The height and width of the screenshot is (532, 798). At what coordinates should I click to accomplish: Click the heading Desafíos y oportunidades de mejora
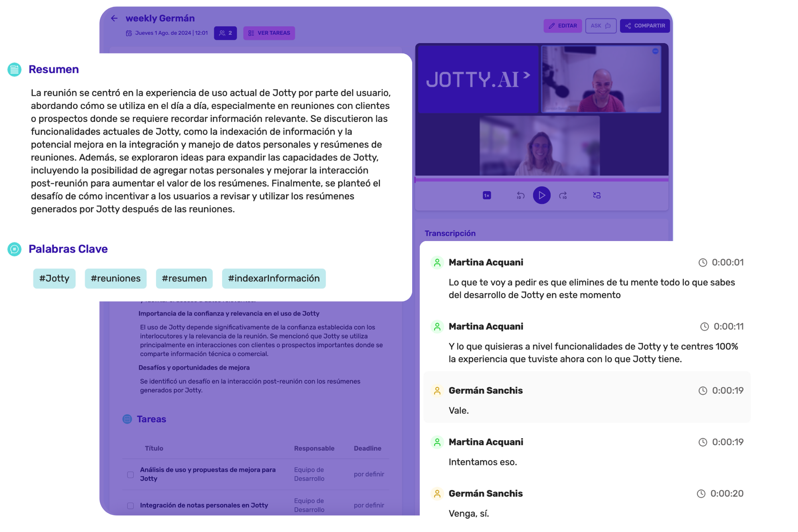tap(194, 368)
